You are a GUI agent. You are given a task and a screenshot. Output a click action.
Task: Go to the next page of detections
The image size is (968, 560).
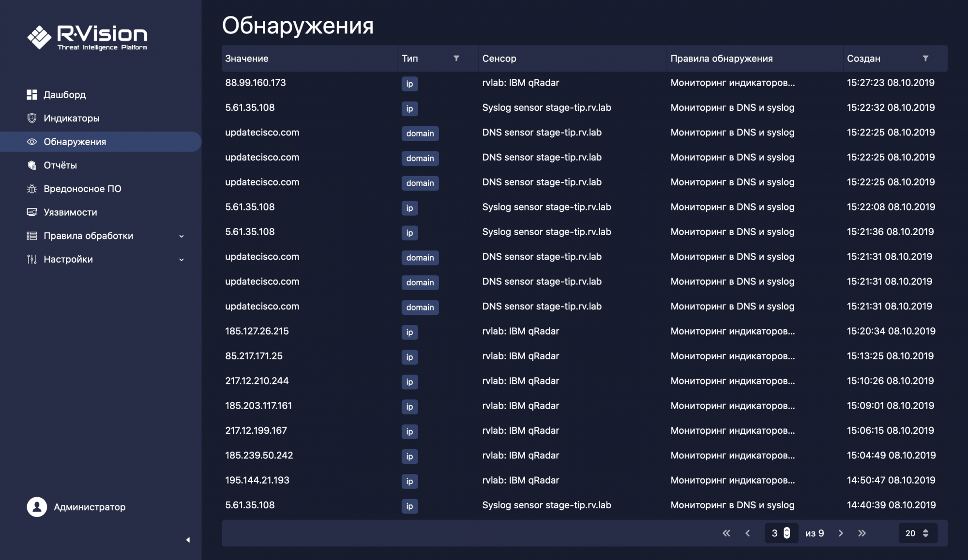point(841,533)
